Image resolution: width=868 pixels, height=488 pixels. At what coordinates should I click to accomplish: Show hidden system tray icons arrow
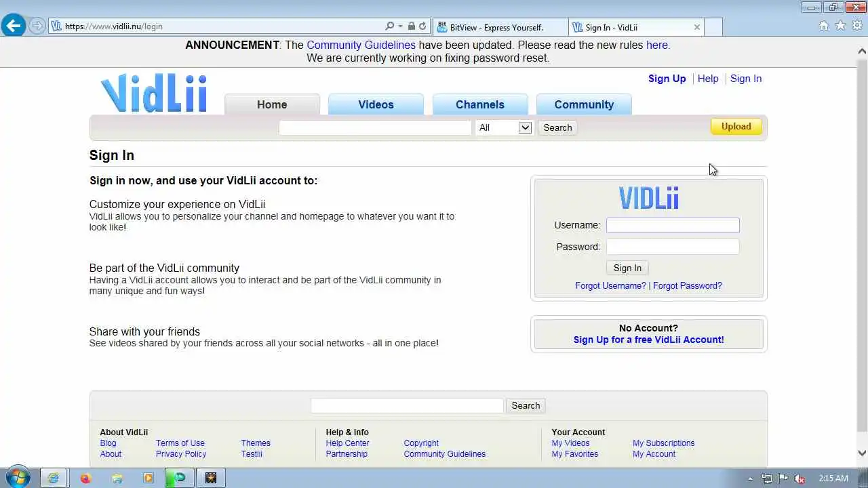(750, 479)
